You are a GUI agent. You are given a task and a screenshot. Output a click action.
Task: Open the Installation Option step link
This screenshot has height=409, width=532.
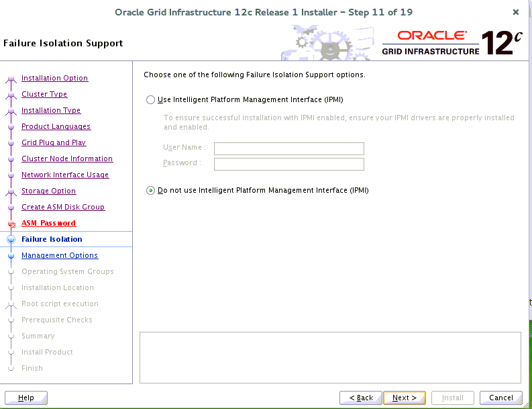point(54,79)
